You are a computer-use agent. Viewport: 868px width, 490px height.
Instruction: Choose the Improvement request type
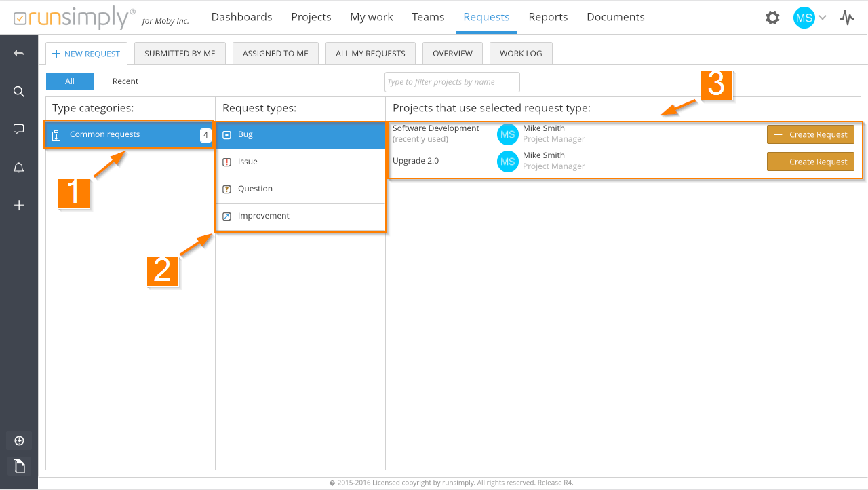[x=300, y=216]
